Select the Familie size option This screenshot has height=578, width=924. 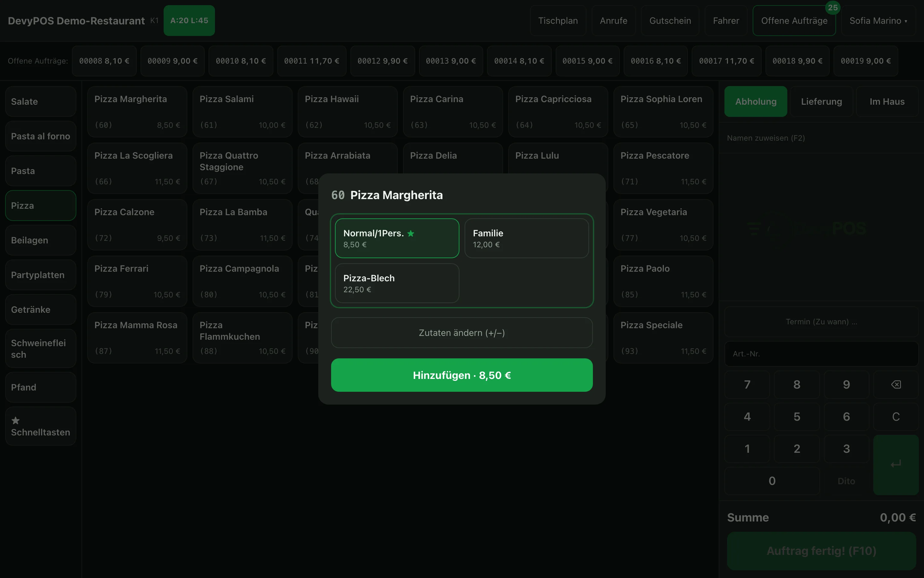(x=526, y=238)
